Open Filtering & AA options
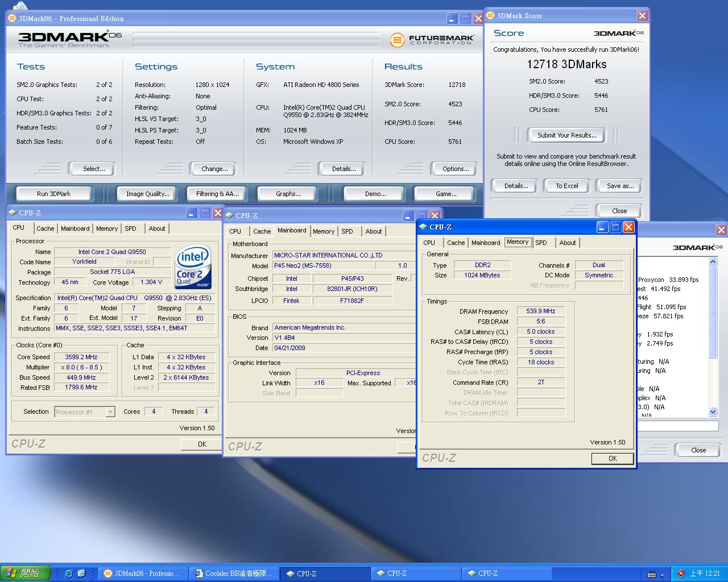 [x=217, y=194]
